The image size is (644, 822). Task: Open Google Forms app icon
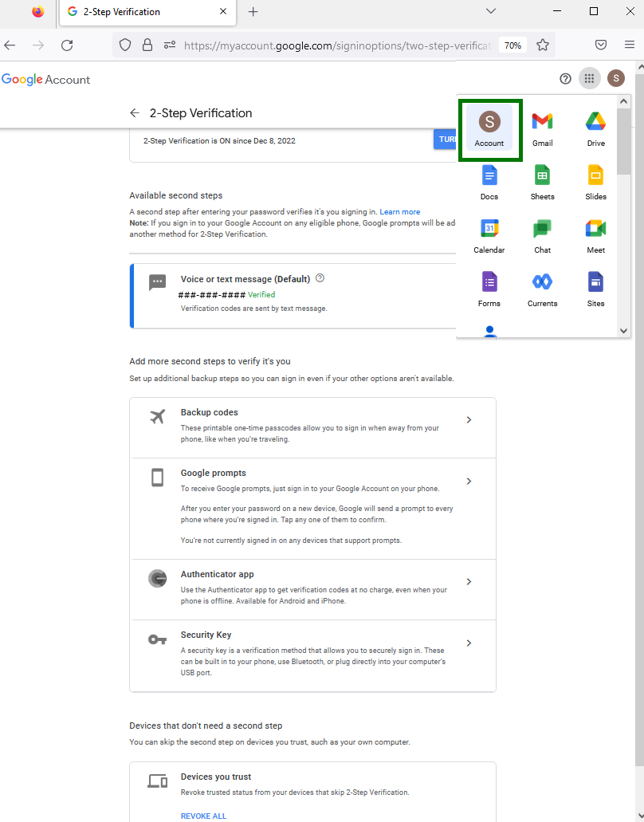point(489,289)
